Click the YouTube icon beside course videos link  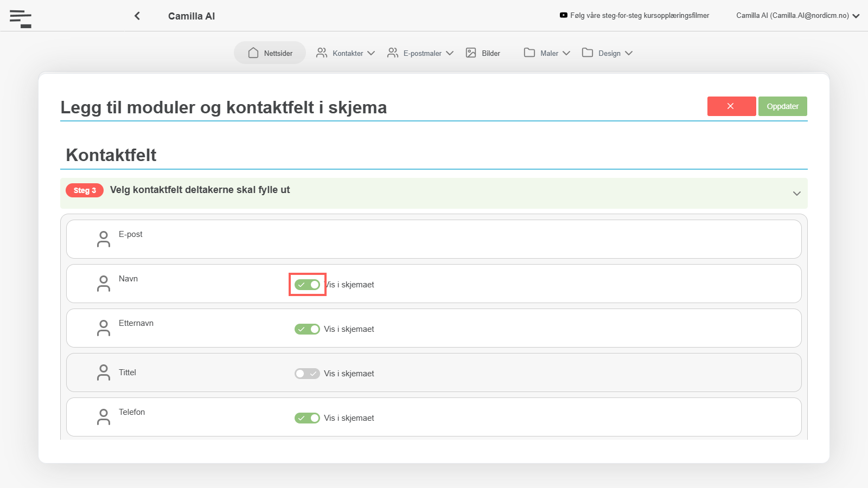564,15
